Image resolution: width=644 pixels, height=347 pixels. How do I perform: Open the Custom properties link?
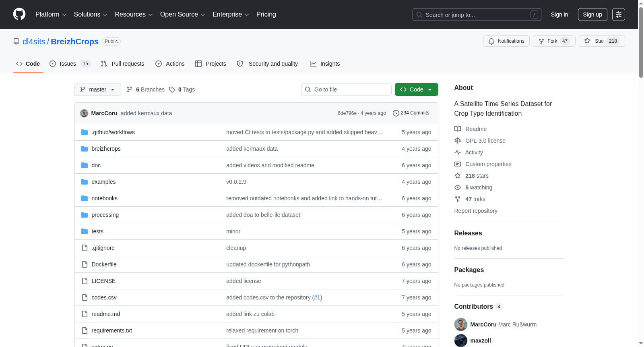(x=488, y=164)
